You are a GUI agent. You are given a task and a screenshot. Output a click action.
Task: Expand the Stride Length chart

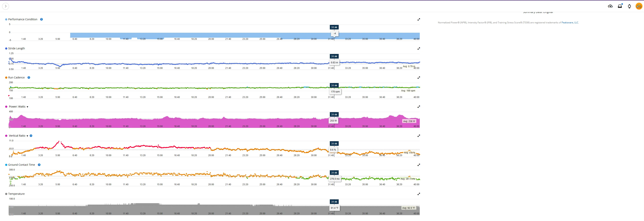(x=419, y=48)
